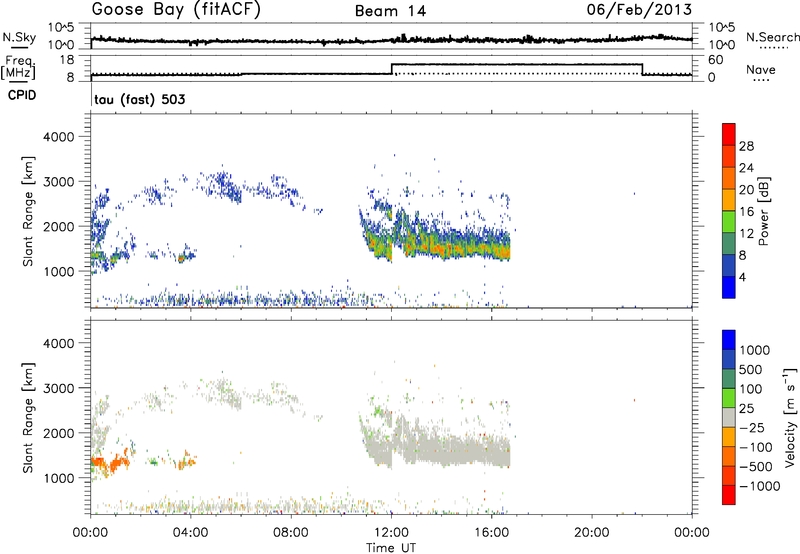800x554 pixels.
Task: Select the "tau (fast) 503" CPID text
Action: 140,99
